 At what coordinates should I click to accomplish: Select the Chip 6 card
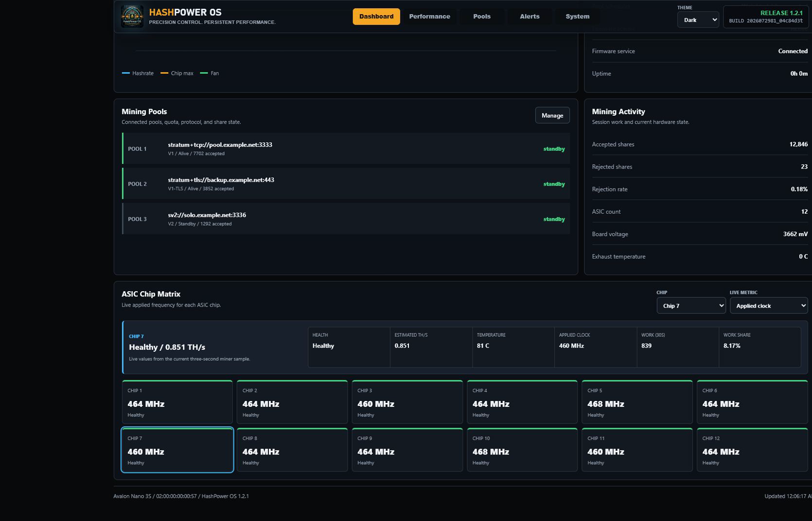[752, 402]
